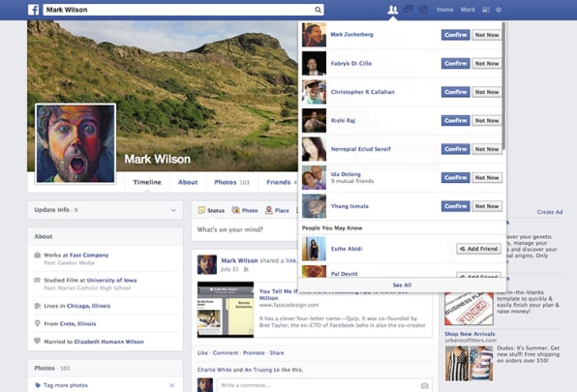Click the search magnifier icon

tap(318, 10)
